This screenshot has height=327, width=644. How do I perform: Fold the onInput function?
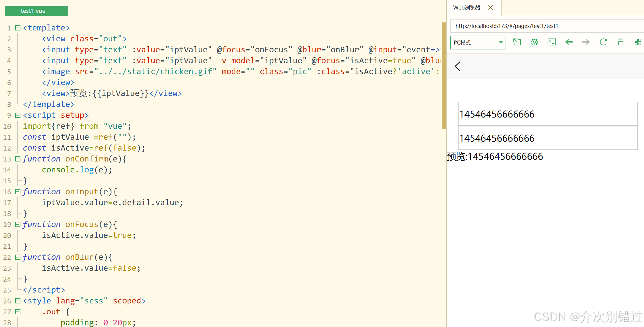18,192
